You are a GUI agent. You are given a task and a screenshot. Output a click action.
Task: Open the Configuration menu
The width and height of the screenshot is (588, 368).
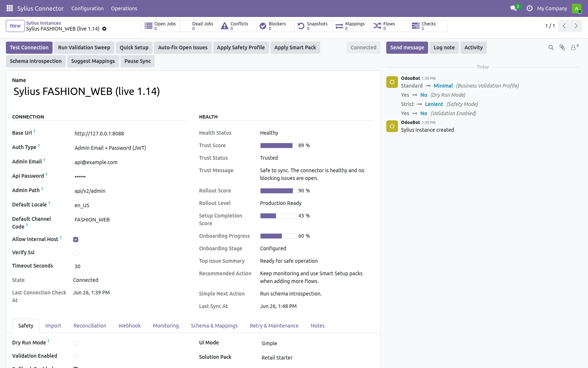pyautogui.click(x=87, y=8)
